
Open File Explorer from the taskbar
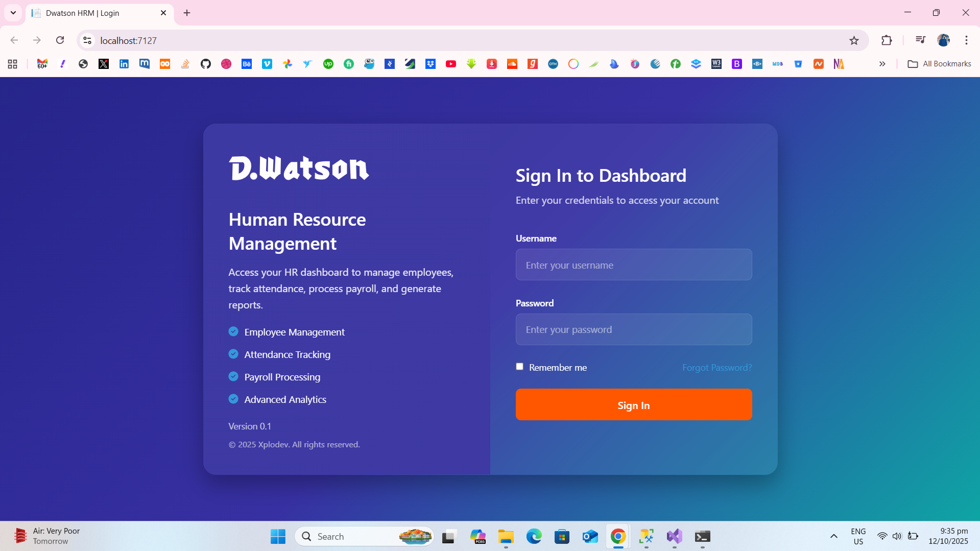(x=506, y=536)
